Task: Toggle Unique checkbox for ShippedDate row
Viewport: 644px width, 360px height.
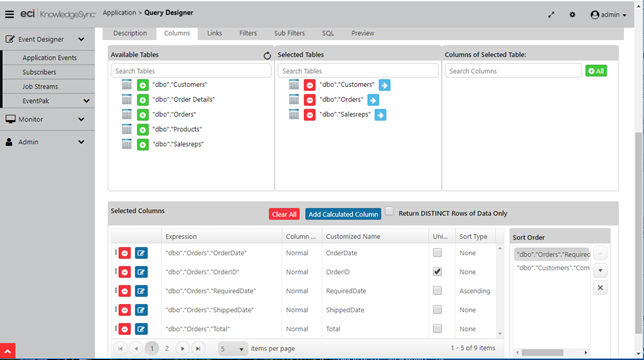Action: [437, 310]
